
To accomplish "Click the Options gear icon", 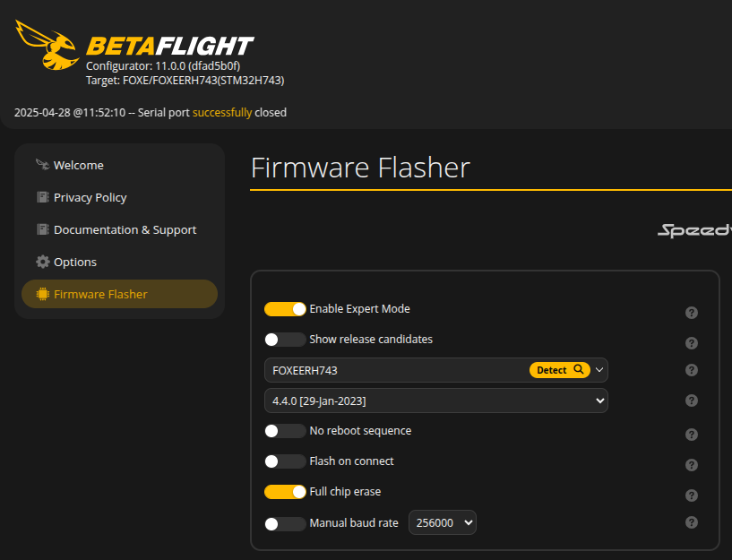I will (x=42, y=262).
